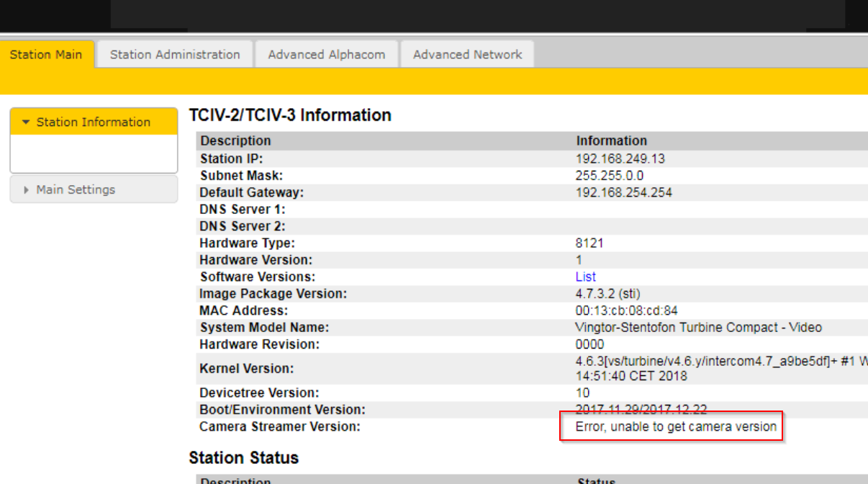Open the Station Main tab
The image size is (868, 484).
46,55
